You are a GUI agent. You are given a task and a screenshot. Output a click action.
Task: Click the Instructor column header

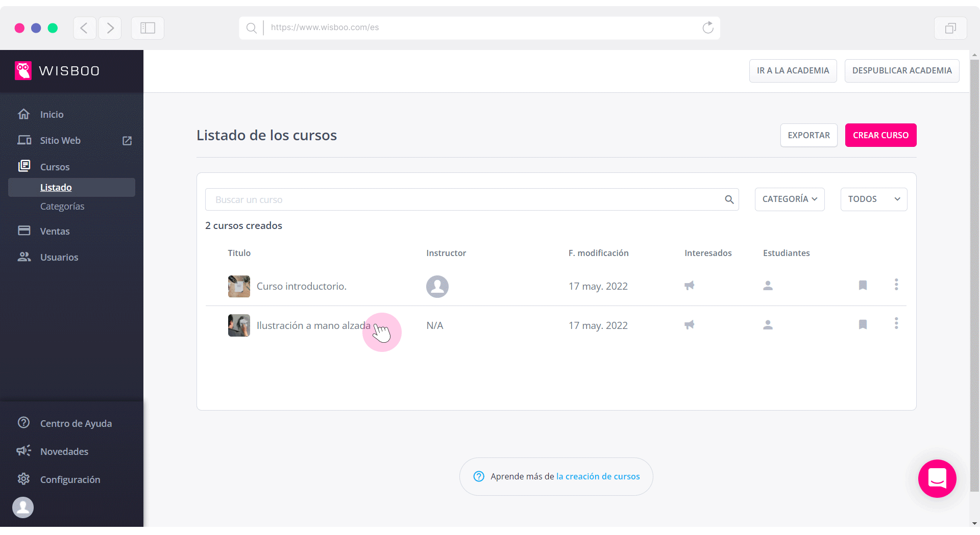446,253
